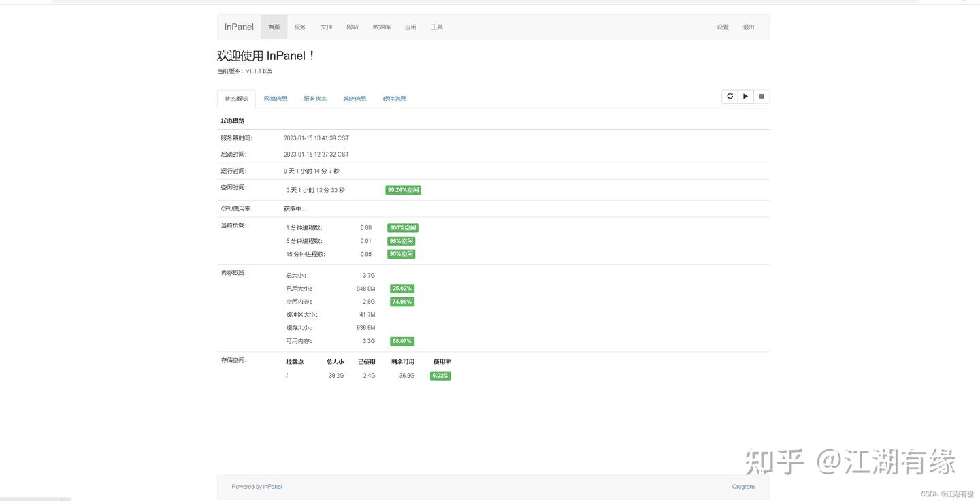Start auto-refresh with the play icon
980x501 pixels.
click(746, 97)
